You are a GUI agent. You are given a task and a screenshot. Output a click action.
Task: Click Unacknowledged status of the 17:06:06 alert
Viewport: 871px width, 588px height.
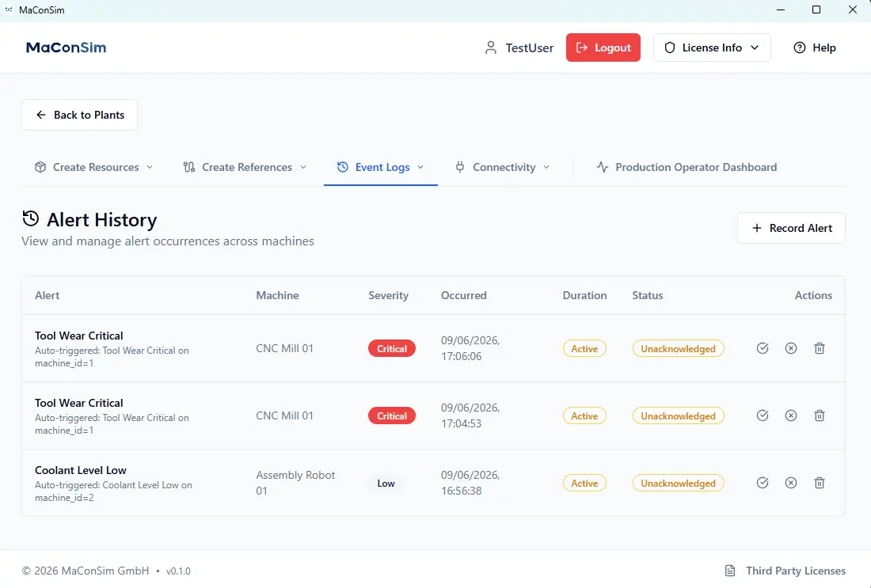point(679,349)
